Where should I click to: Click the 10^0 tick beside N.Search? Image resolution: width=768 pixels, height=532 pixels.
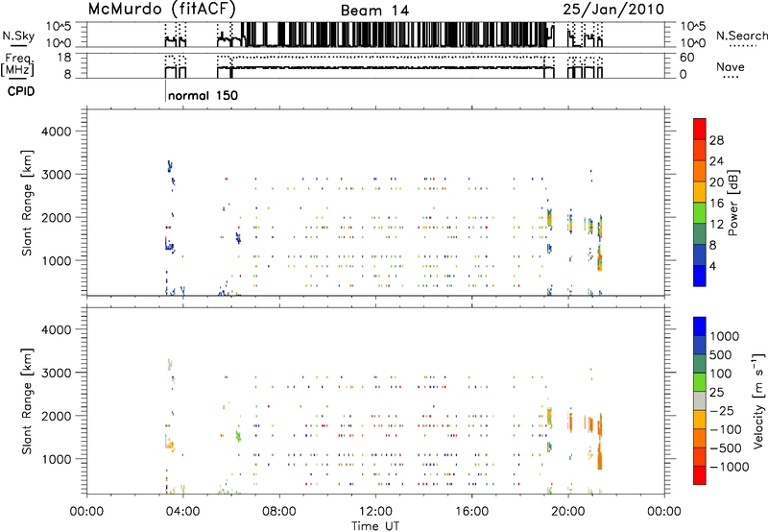pyautogui.click(x=692, y=43)
